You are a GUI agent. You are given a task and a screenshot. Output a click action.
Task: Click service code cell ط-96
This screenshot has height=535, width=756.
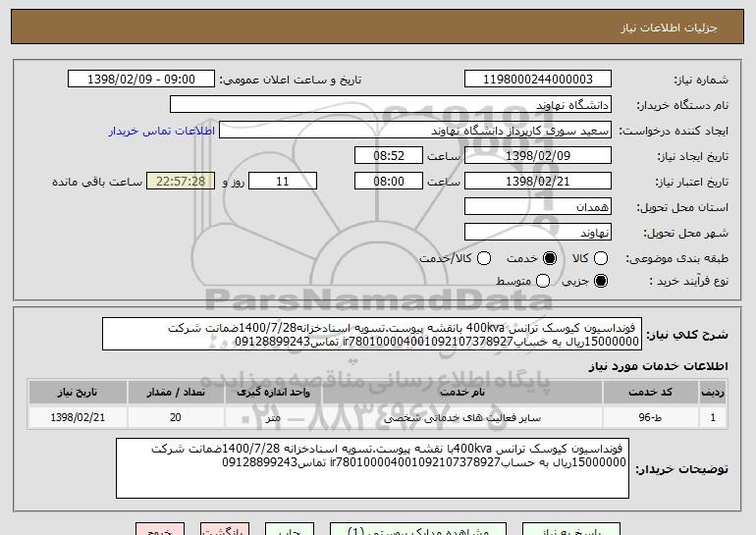coord(650,417)
